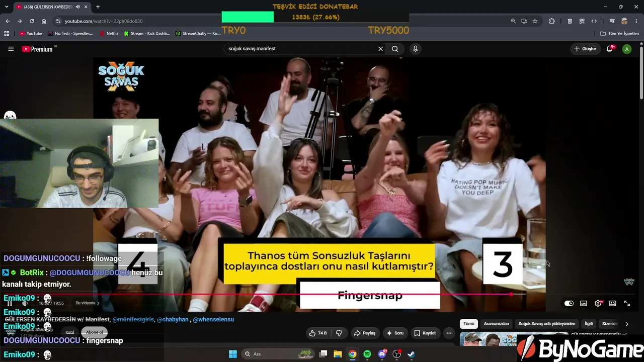Close the GÜLERSEN KAYBEDERSİN tab
This screenshot has height=362, width=644.
click(x=86, y=7)
